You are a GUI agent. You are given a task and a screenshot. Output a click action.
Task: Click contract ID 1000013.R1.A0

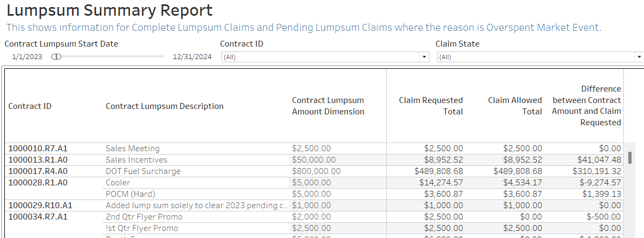coord(37,160)
